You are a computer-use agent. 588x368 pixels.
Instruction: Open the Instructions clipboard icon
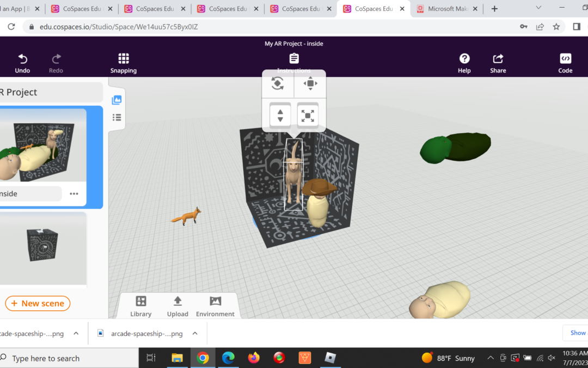click(294, 58)
